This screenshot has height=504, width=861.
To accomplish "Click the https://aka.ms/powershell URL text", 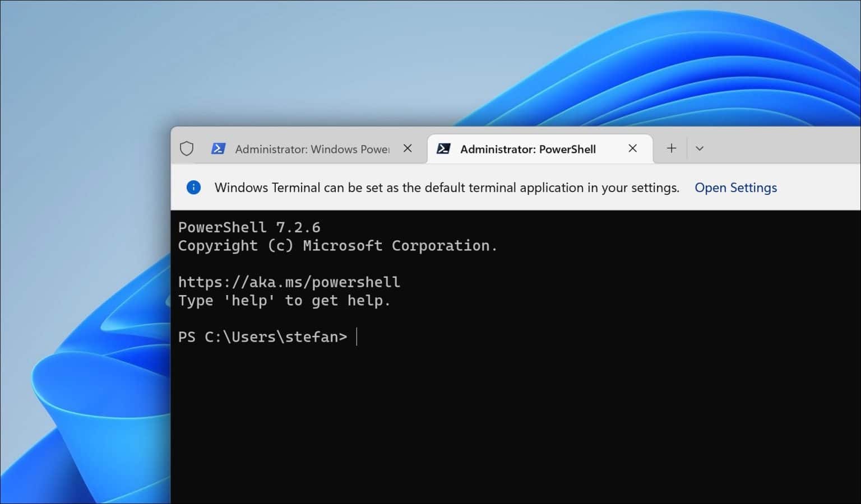I will 289,282.
